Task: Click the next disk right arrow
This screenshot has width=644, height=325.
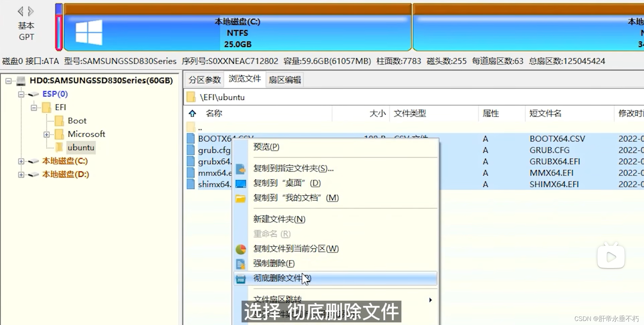Action: pyautogui.click(x=31, y=11)
